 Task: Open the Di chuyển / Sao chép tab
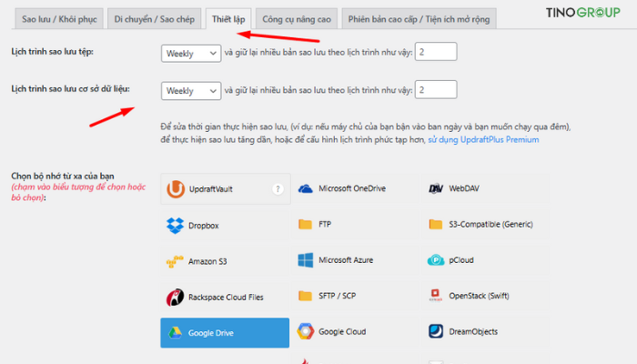coord(155,19)
